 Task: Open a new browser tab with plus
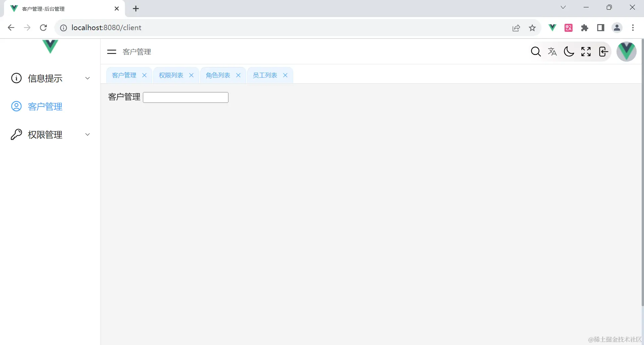coord(136,9)
